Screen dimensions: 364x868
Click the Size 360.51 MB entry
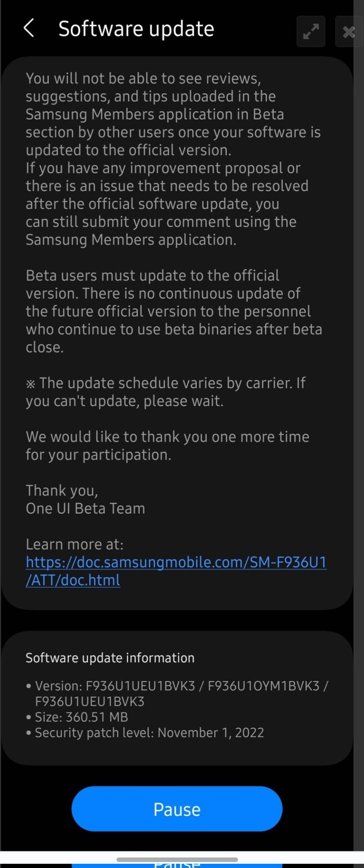click(x=81, y=717)
